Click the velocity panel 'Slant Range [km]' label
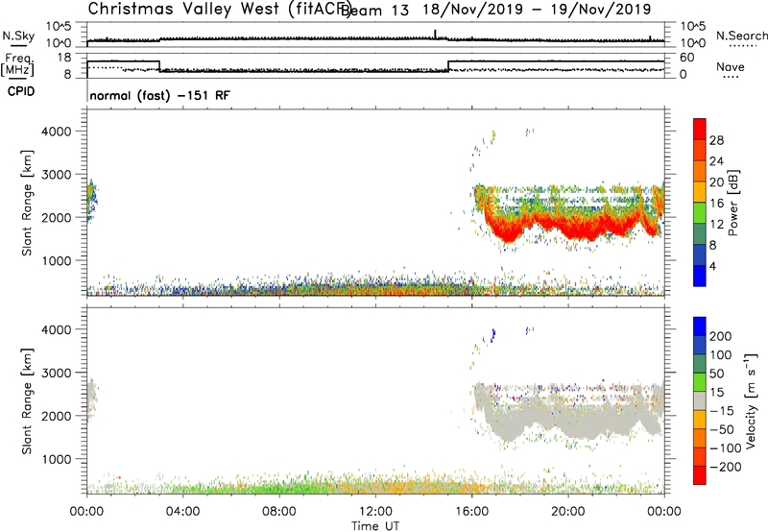 27,401
